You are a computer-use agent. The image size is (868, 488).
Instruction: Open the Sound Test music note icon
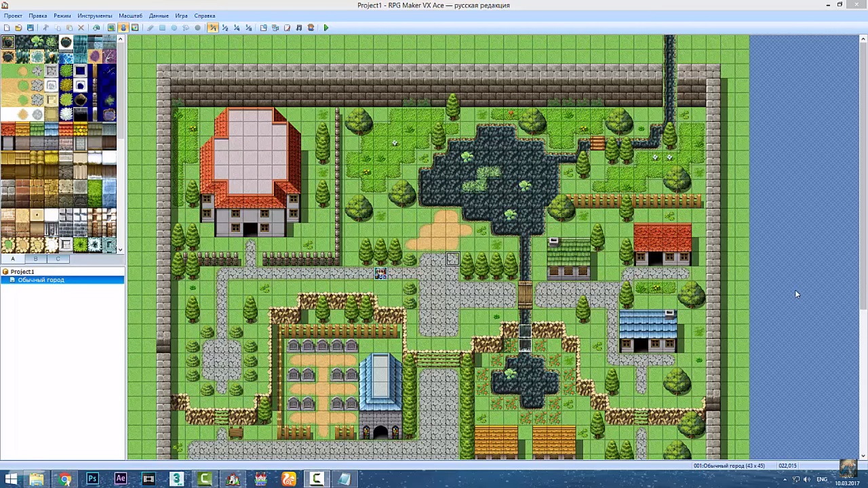[x=298, y=28]
